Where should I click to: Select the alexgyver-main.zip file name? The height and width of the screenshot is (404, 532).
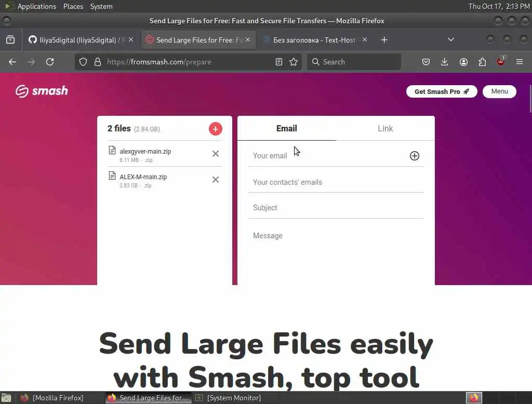(x=145, y=151)
